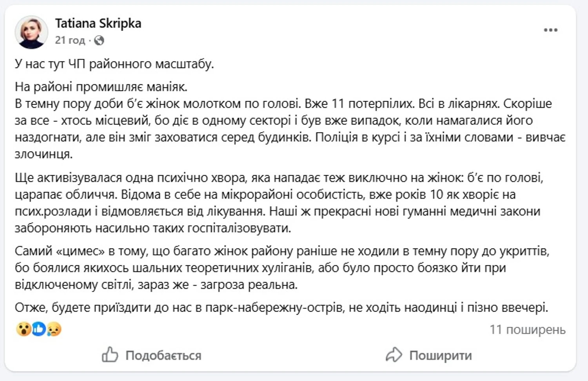Screen dimensions: 588x381
Task: Open the Tatiana Skripka author name link
Action: pyautogui.click(x=98, y=24)
